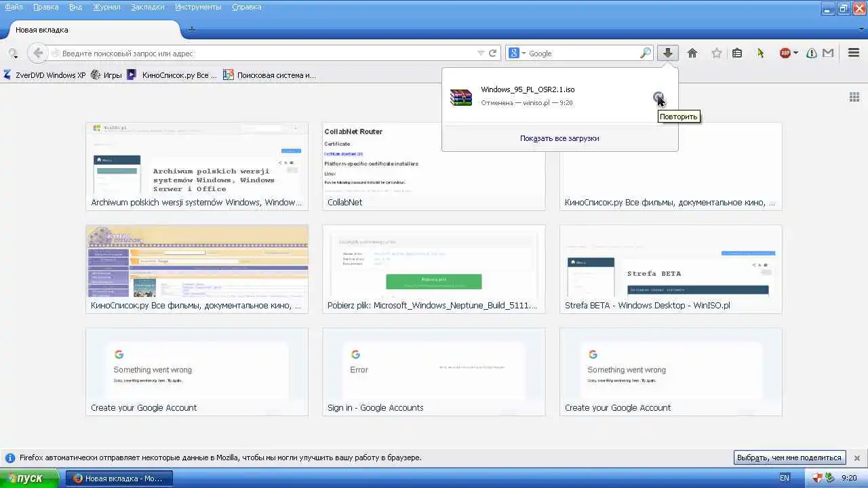Open the Adblock Plus dropdown arrow
This screenshot has height=488, width=868.
coord(795,53)
